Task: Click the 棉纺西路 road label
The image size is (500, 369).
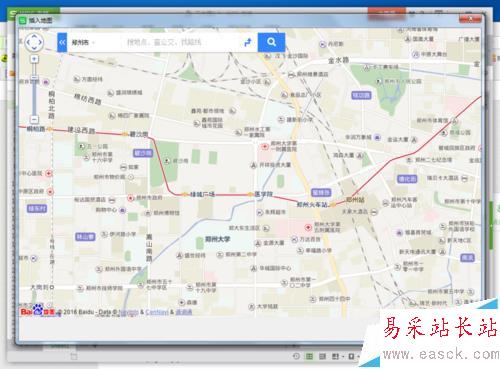Action: [87, 99]
